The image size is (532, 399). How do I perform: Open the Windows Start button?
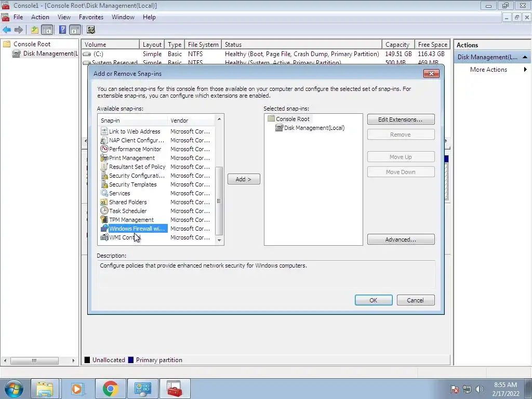point(14,389)
